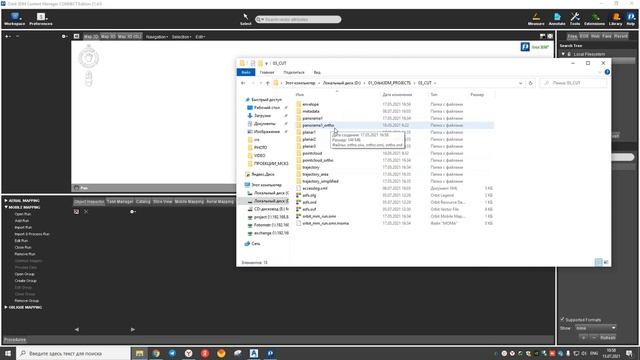This screenshot has height=360, width=640.
Task: Click Create Group procedure
Action: tap(26, 280)
